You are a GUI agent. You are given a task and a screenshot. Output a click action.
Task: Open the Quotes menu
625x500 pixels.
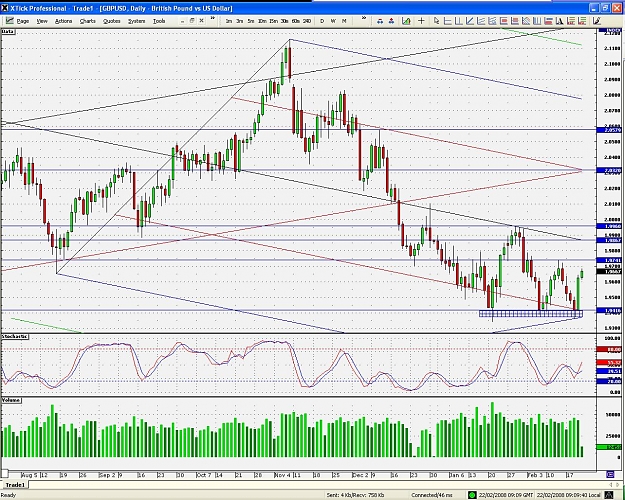[112, 21]
